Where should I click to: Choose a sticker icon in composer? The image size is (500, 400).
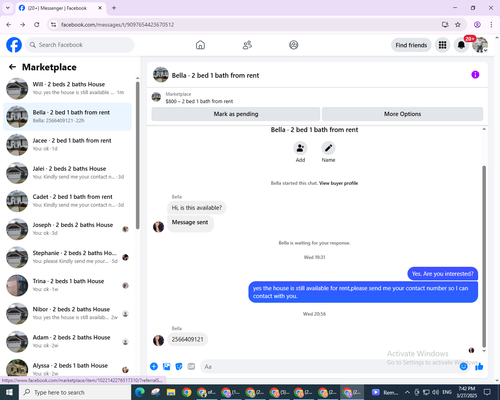pyautogui.click(x=179, y=367)
